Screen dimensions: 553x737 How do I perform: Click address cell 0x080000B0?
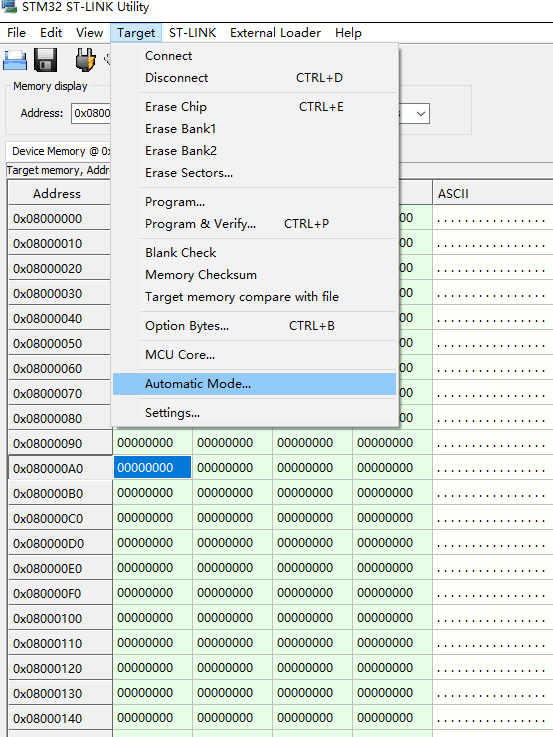coord(60,494)
